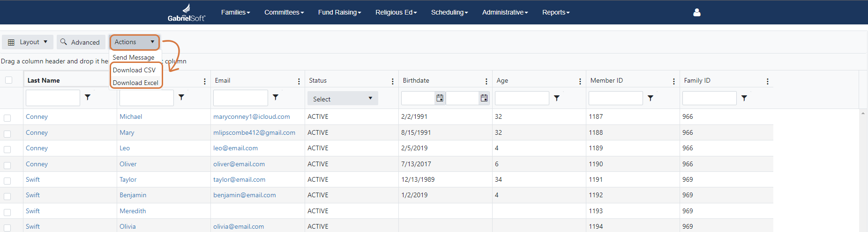Open the Oliver first name link
Image resolution: width=868 pixels, height=232 pixels.
click(128, 164)
